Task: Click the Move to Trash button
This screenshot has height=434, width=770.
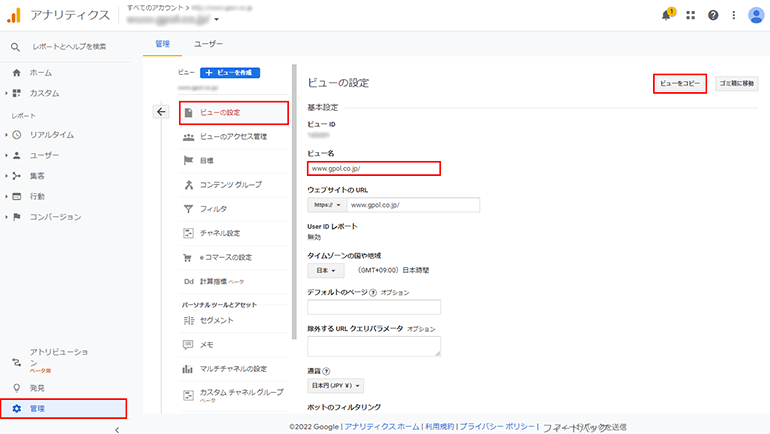Action: [x=737, y=83]
